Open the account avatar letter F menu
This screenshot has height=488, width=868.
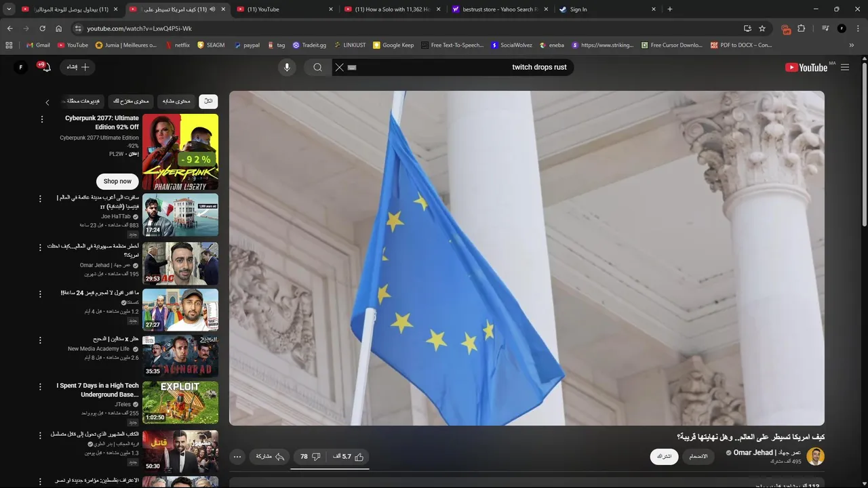click(x=21, y=67)
